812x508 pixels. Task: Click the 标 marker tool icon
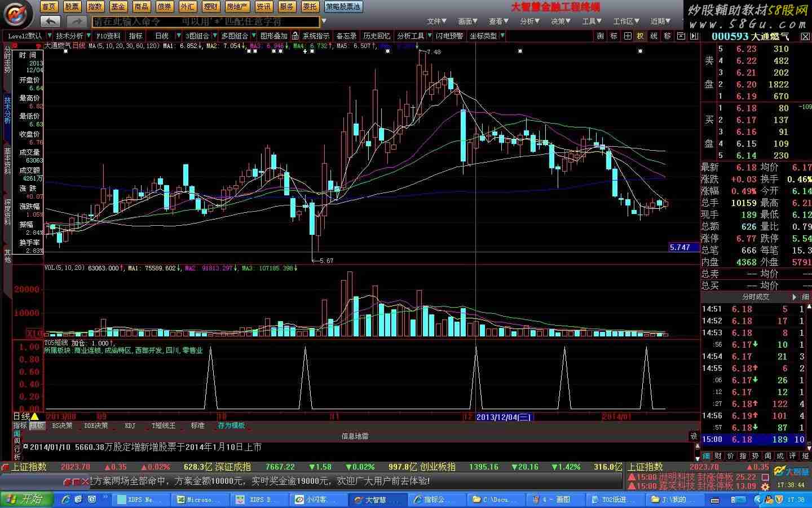pos(614,36)
